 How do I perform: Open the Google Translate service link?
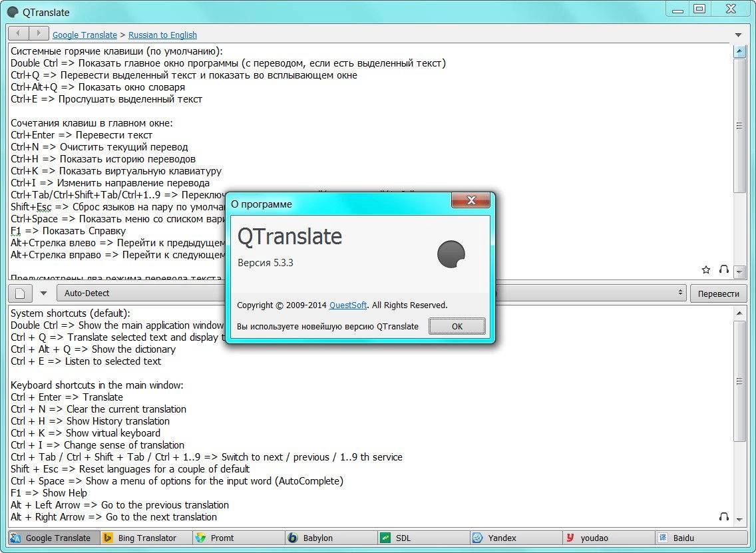(85, 35)
